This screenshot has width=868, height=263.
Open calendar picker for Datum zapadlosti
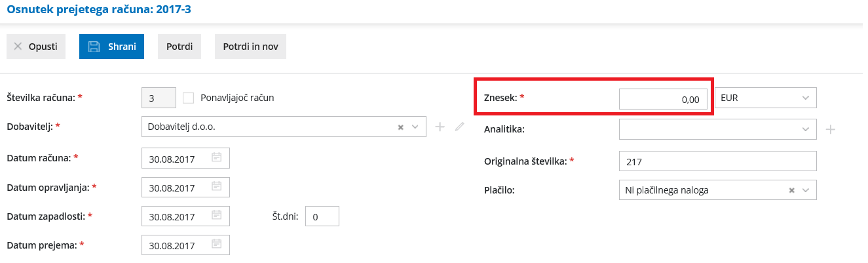click(x=217, y=216)
